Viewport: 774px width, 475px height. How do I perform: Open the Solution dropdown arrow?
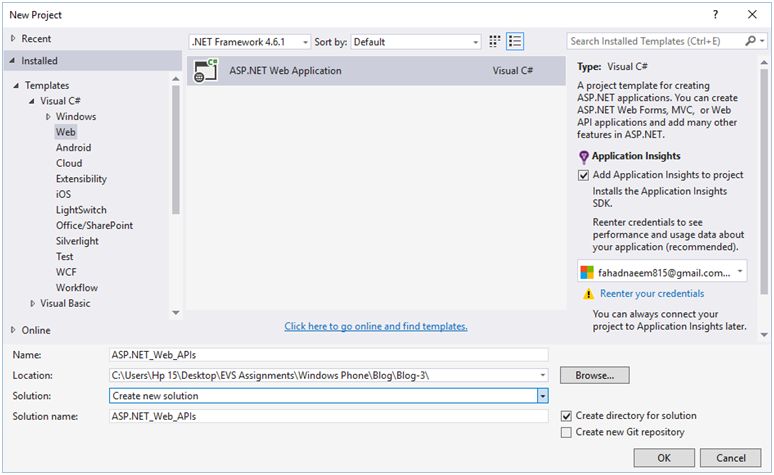pos(542,396)
